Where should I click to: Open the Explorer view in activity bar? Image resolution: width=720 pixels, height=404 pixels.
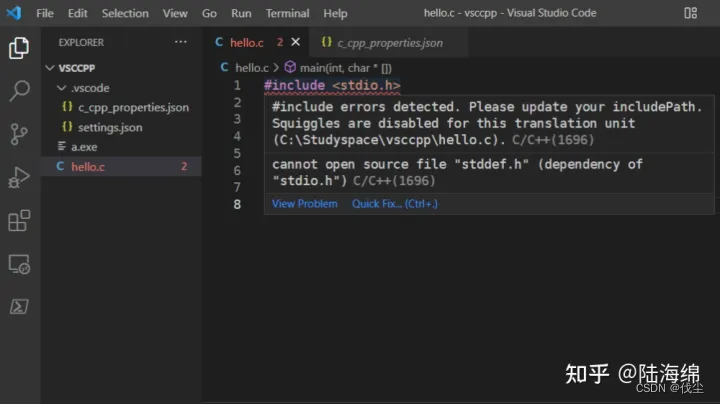pyautogui.click(x=19, y=48)
